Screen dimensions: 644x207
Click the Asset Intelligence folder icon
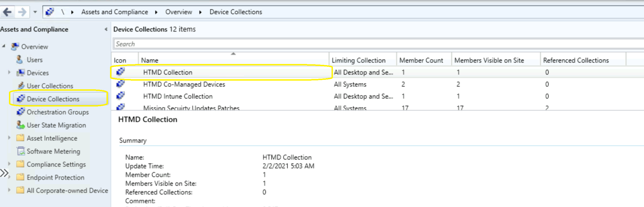[20, 138]
